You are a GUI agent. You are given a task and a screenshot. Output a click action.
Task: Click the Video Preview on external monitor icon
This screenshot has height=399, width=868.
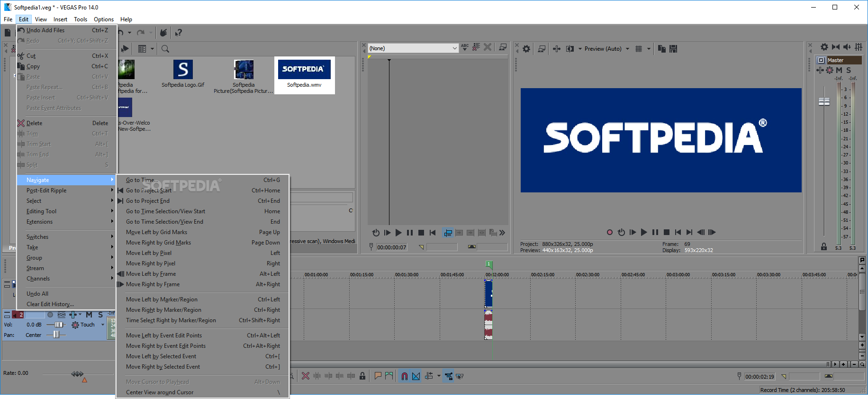pos(542,49)
